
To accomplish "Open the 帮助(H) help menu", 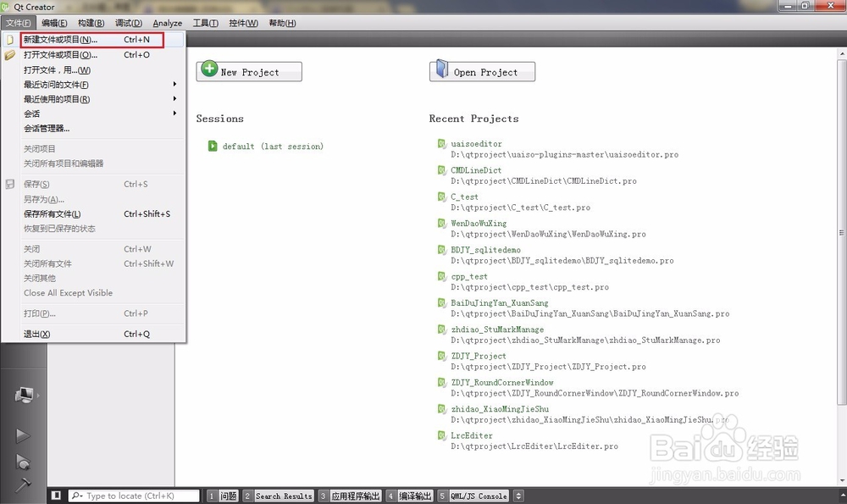I will coord(282,23).
